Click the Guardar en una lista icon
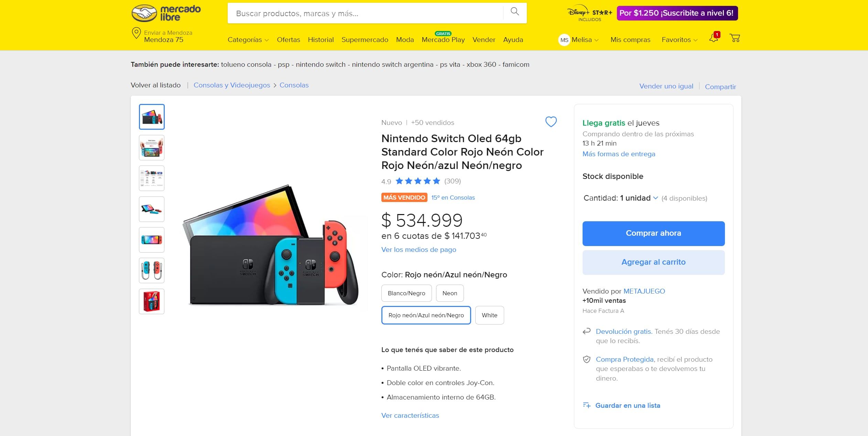The image size is (868, 436). (x=587, y=405)
